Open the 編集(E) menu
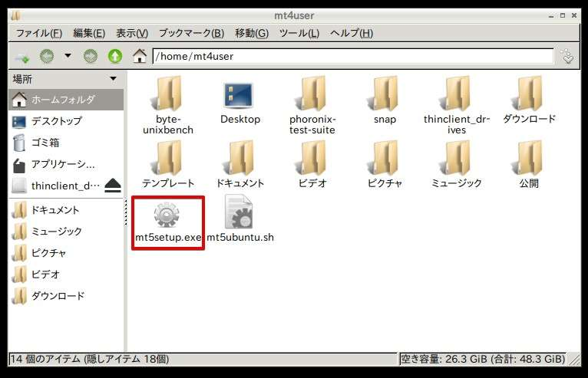The image size is (588, 378). [x=89, y=33]
